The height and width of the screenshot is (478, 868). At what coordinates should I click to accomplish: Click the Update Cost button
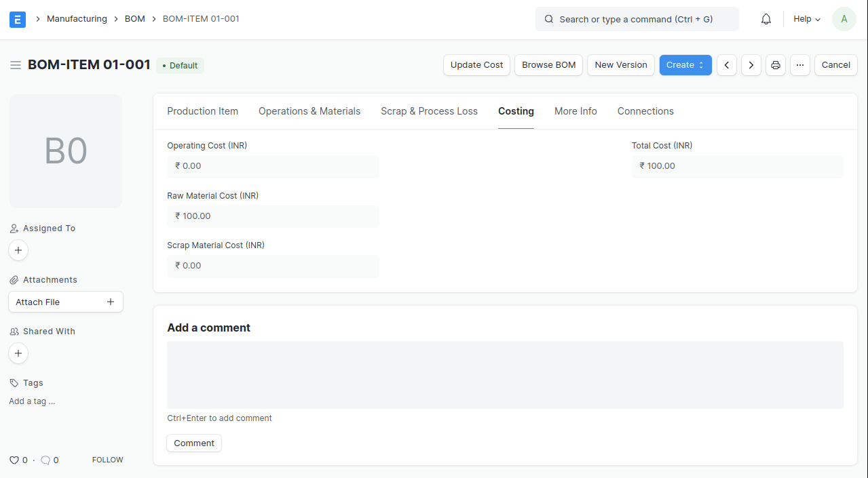pos(476,64)
